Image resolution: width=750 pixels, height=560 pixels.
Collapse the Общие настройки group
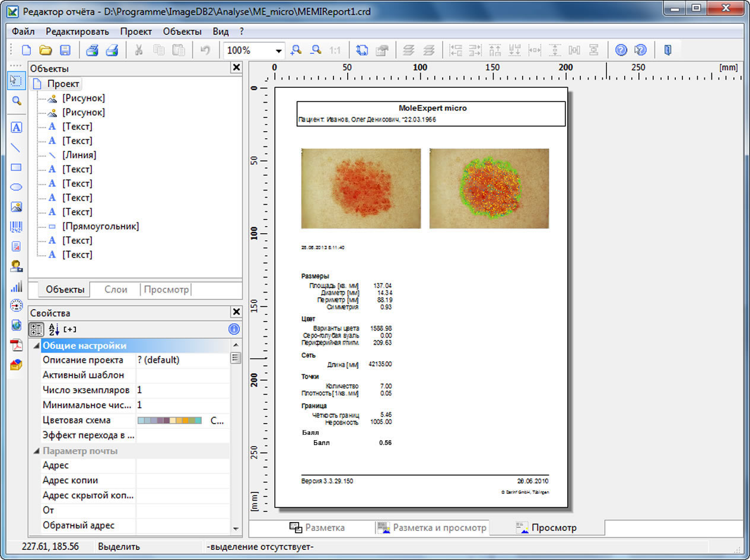tap(36, 346)
